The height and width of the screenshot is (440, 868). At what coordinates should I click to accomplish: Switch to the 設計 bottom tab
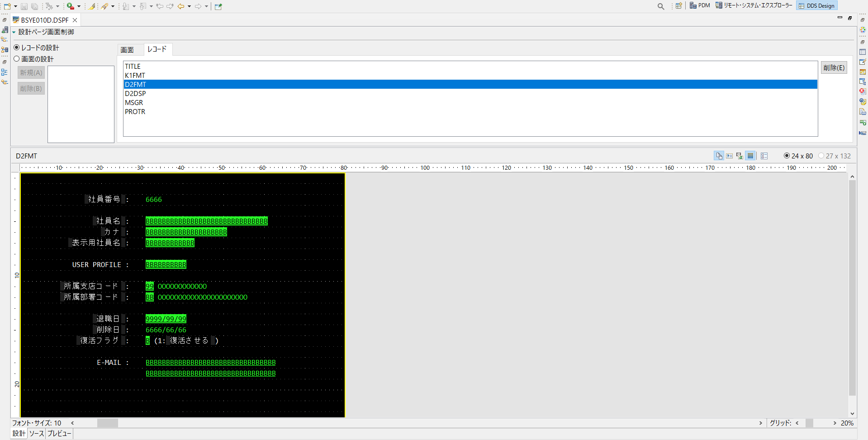19,434
